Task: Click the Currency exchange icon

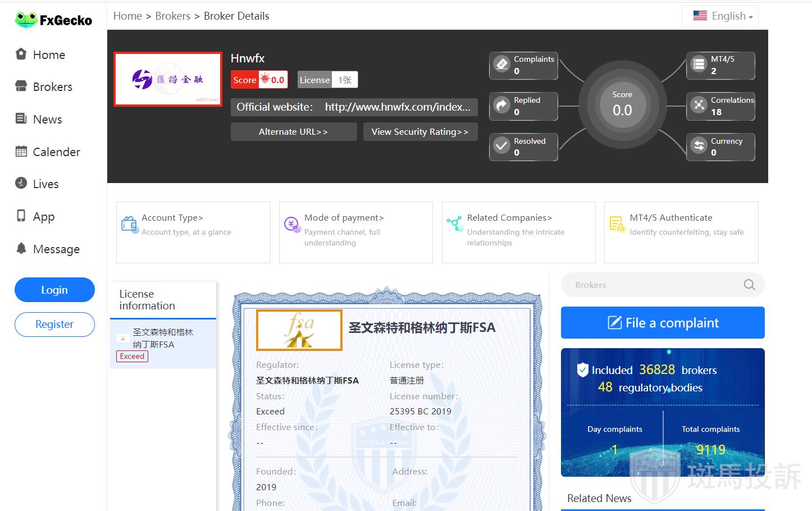Action: pyautogui.click(x=699, y=146)
